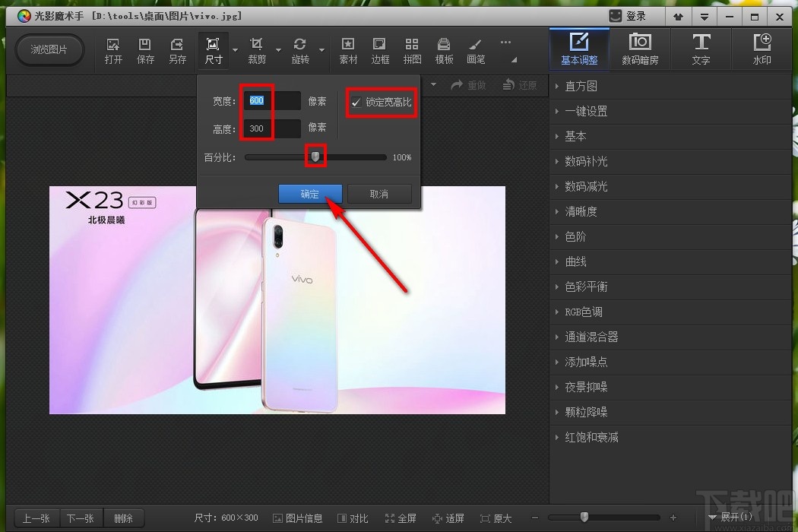Expand the 清晰度 section
This screenshot has height=532, width=798.
[x=670, y=211]
